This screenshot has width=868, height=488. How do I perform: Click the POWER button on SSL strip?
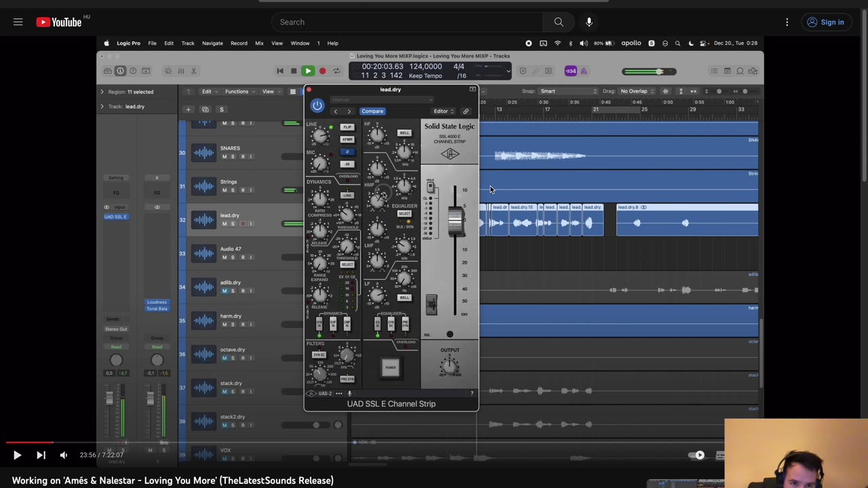[x=391, y=367]
